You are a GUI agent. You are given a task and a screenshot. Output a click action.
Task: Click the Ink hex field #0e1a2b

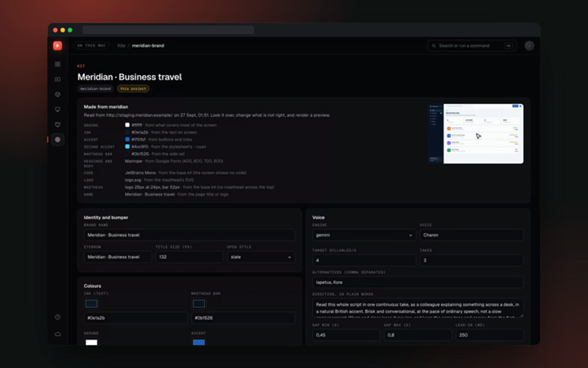click(x=136, y=318)
